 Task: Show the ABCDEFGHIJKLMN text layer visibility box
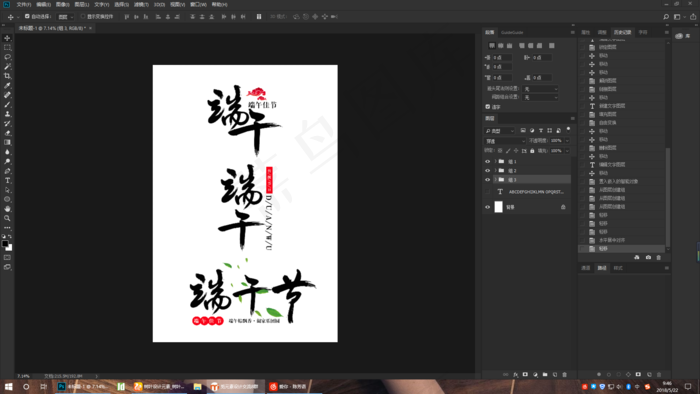488,192
